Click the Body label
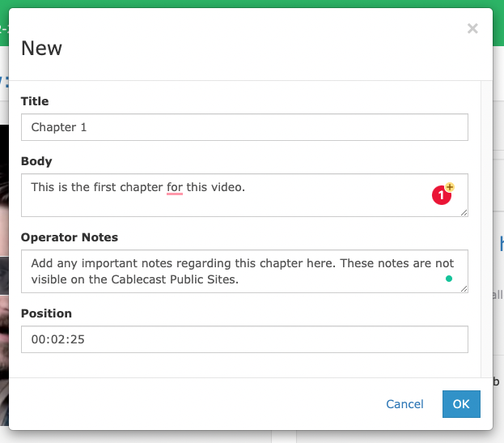This screenshot has width=504, height=443. (x=36, y=161)
